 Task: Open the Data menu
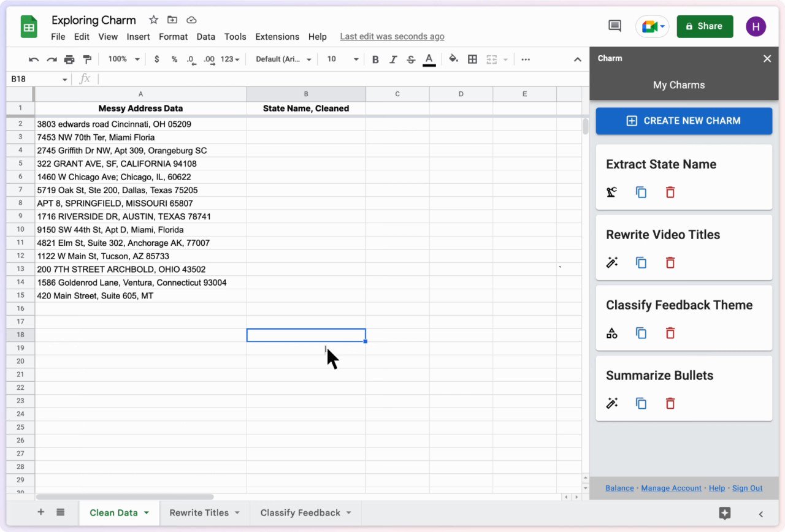(205, 37)
